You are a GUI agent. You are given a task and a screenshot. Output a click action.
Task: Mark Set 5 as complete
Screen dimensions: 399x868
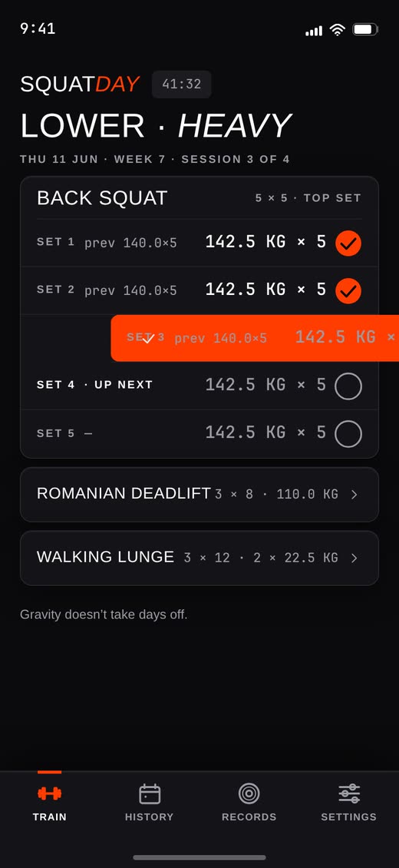coord(348,433)
